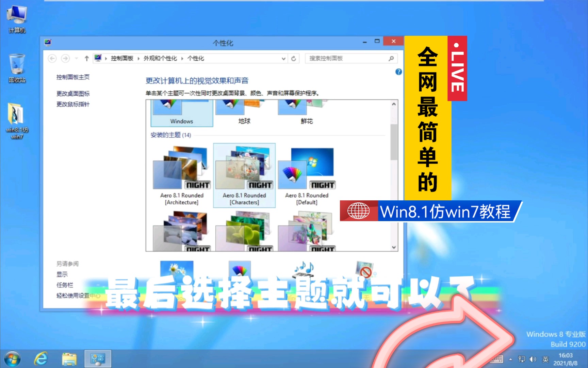Click 个性化 breadcrumb item
The width and height of the screenshot is (588, 368).
click(x=196, y=59)
